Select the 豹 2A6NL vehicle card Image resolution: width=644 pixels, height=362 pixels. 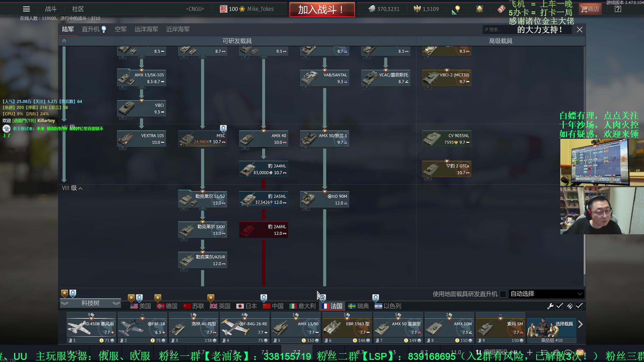[263, 230]
